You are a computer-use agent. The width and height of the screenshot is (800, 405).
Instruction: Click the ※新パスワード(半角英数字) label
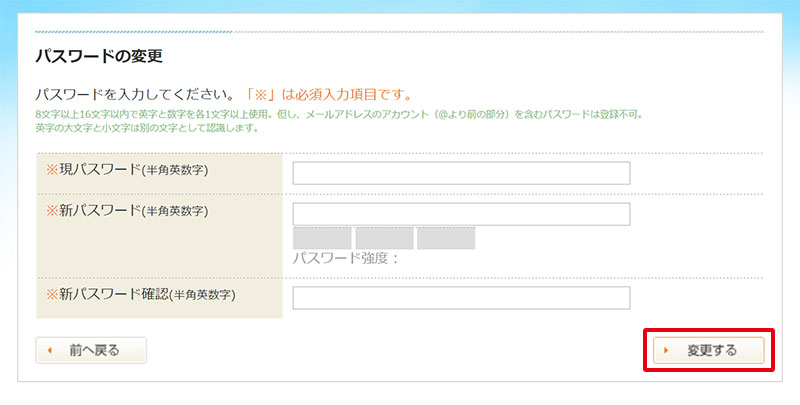[x=127, y=211]
